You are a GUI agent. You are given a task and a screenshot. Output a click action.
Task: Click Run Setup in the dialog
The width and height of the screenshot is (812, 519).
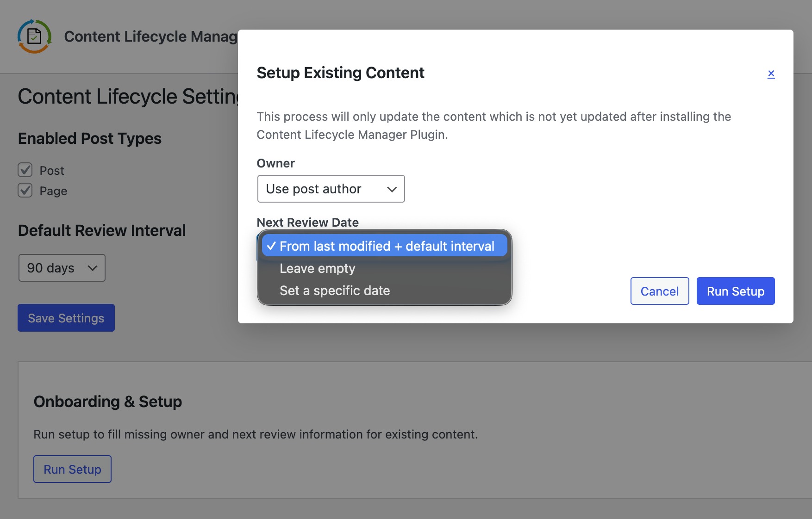(736, 291)
